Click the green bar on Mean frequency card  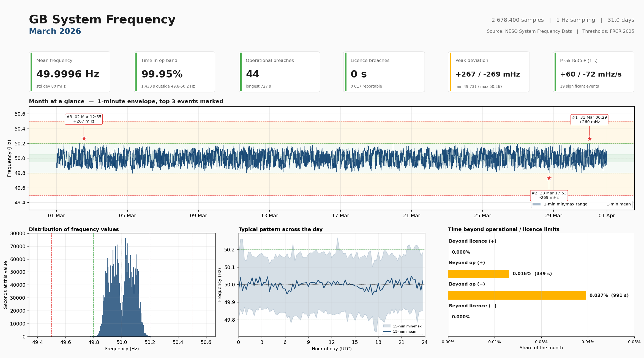(x=32, y=72)
